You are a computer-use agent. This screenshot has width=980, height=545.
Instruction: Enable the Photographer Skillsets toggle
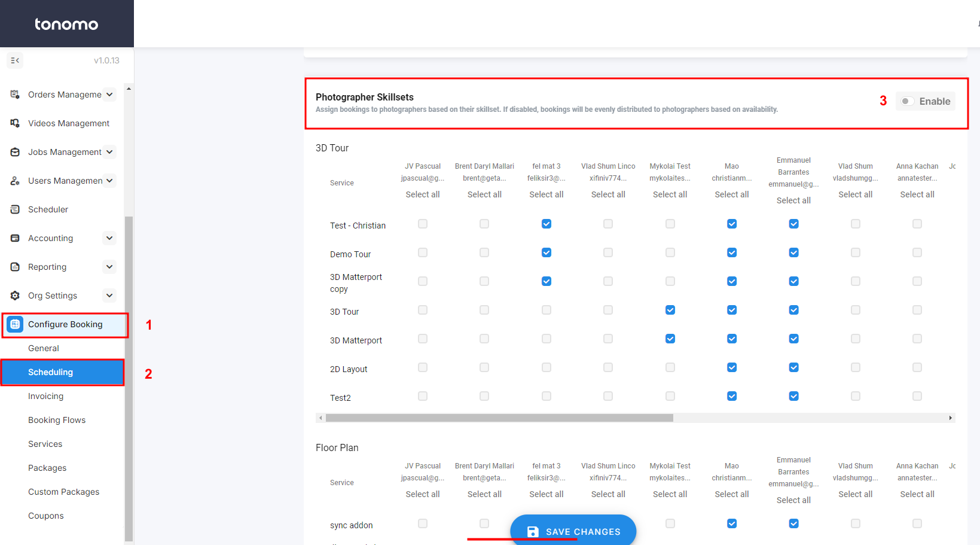point(907,101)
